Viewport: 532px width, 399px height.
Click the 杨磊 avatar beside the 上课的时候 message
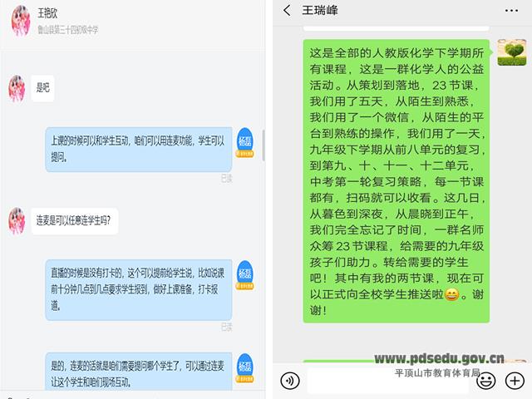[245, 142]
